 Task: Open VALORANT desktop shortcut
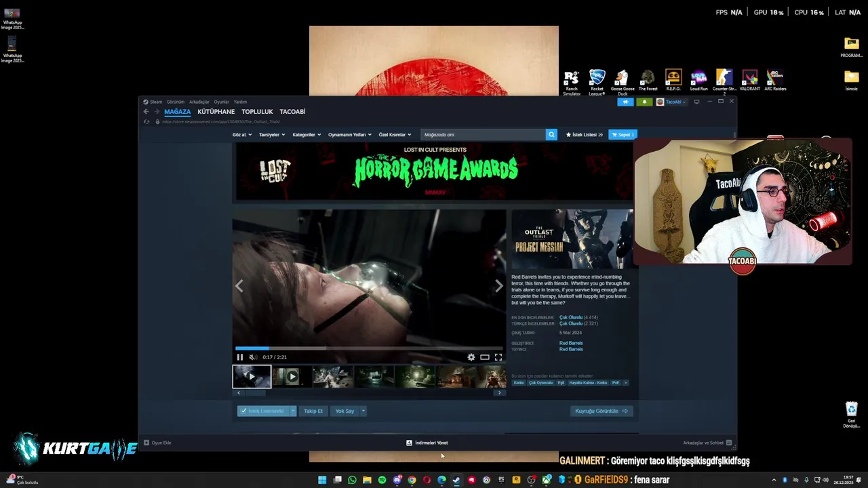click(x=750, y=80)
